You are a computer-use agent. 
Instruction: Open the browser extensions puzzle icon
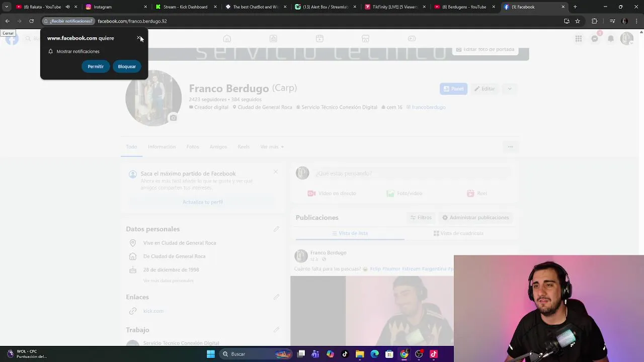tap(595, 21)
